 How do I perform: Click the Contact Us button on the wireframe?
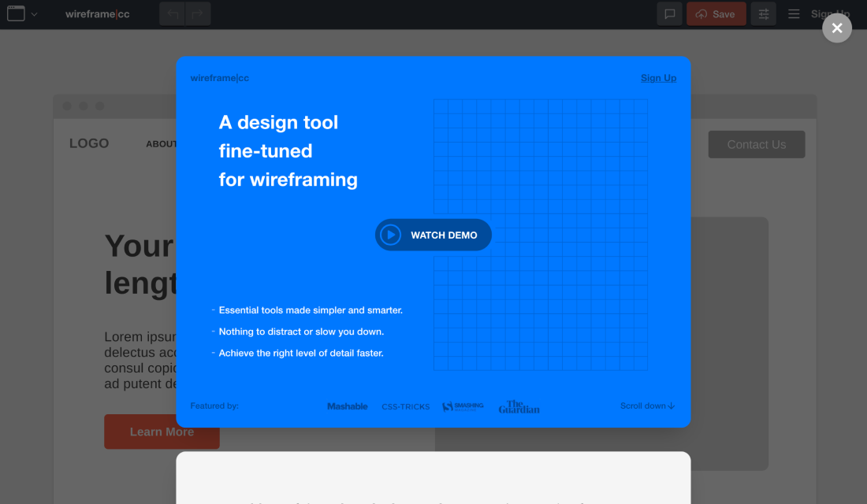tap(757, 144)
